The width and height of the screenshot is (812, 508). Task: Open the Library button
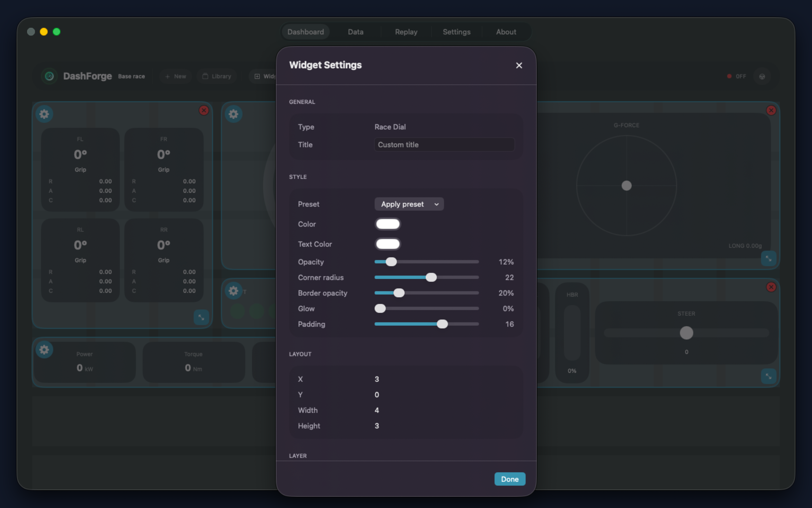216,76
